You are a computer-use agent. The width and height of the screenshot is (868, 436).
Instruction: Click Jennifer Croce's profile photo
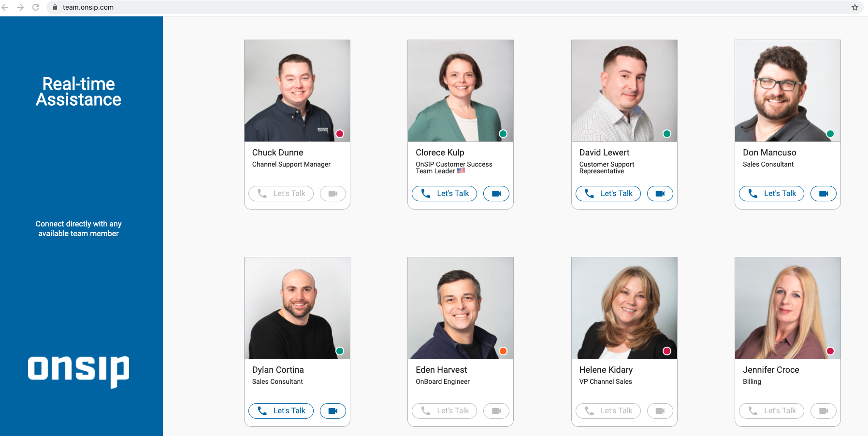pyautogui.click(x=787, y=308)
